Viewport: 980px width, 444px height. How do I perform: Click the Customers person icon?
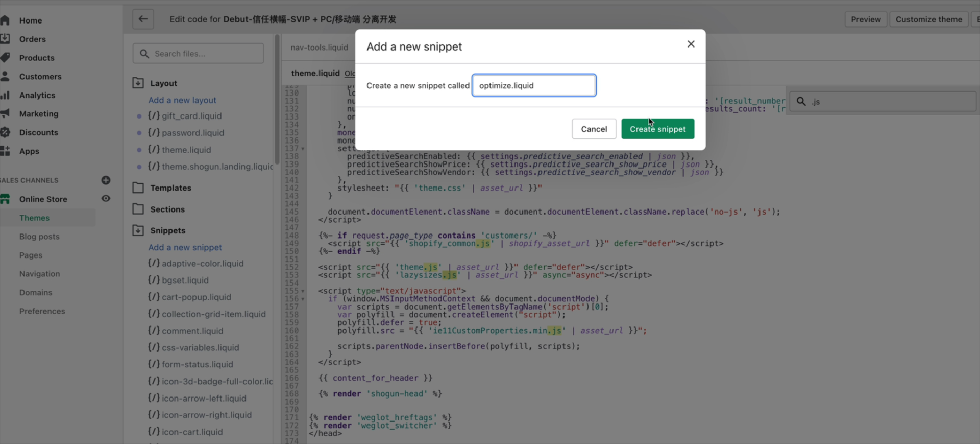(x=5, y=76)
